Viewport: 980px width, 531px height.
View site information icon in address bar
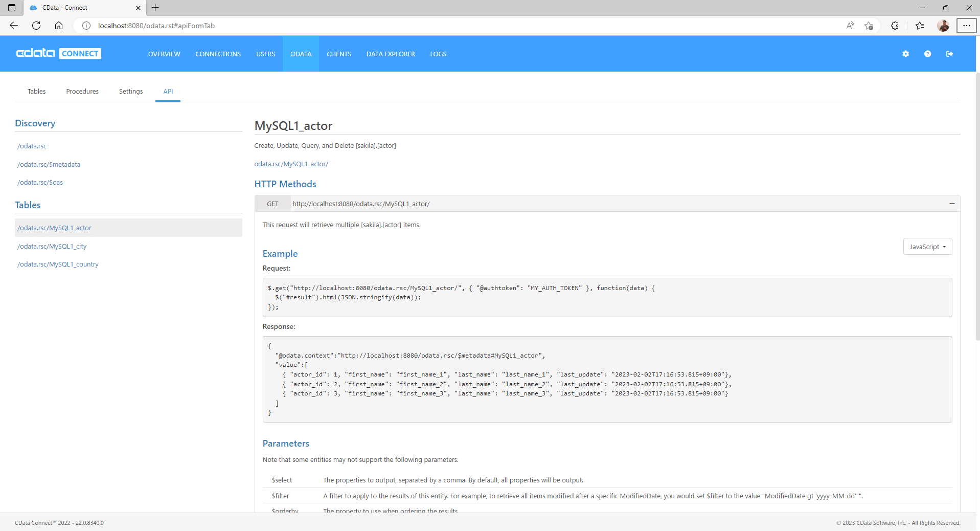pyautogui.click(x=86, y=26)
